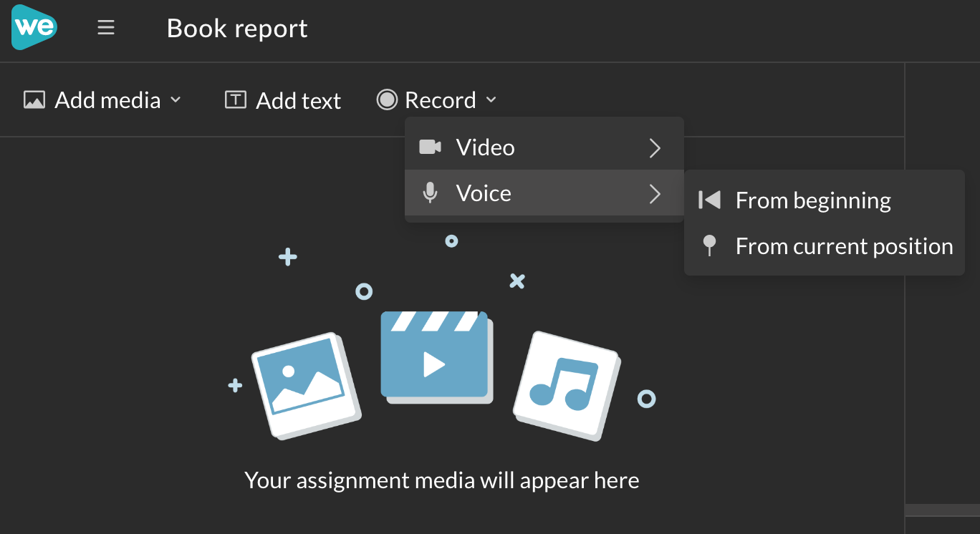Select Video from the Record menu

click(x=485, y=147)
